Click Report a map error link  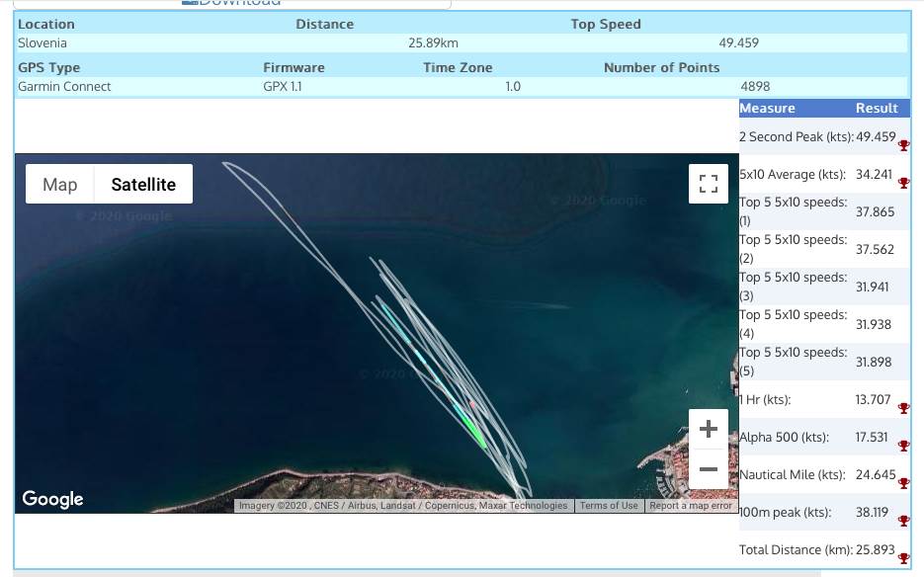(x=691, y=506)
